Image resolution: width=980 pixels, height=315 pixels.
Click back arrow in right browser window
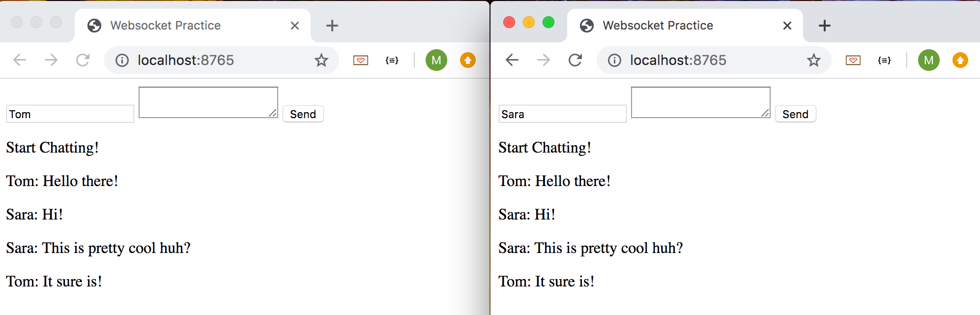(512, 60)
